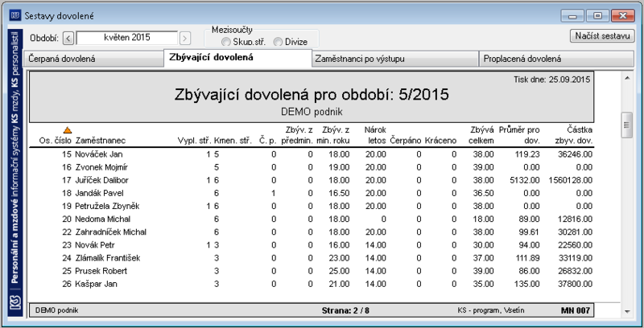Select employee Nedoma Michal

point(103,219)
